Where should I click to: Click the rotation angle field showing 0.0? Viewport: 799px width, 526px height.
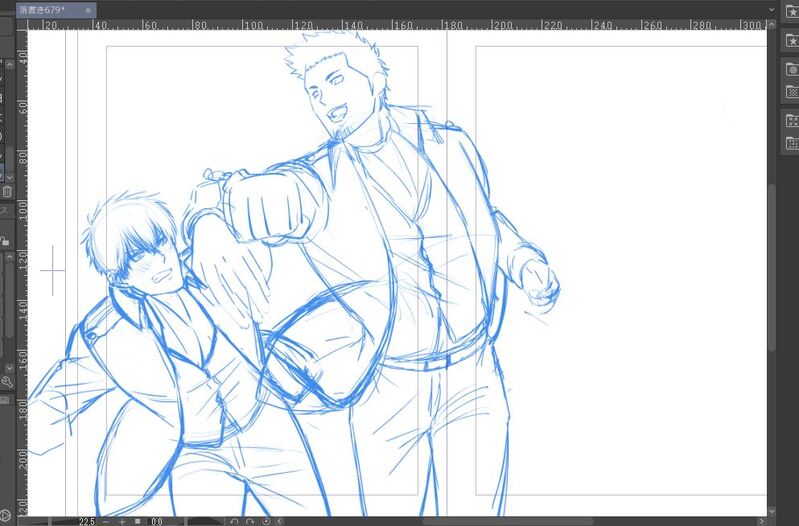pos(157,521)
